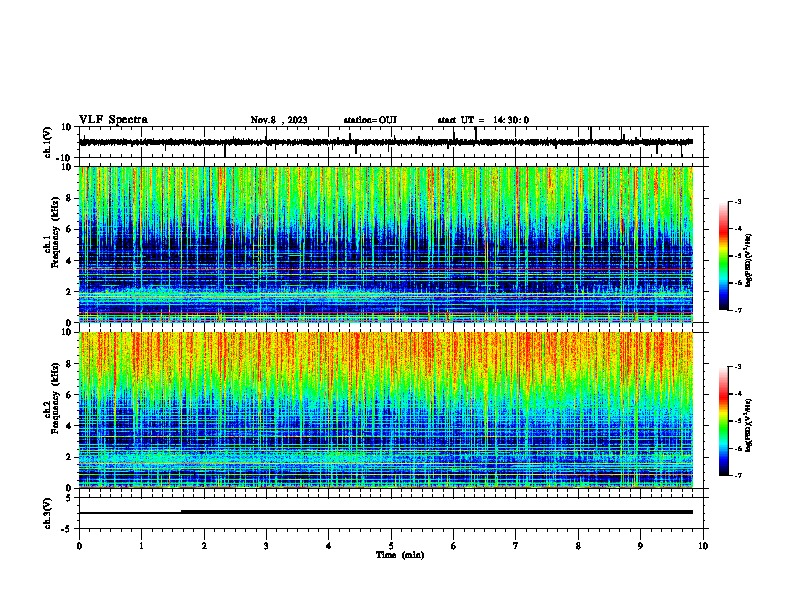Click the ch.1 spectrogram panel
This screenshot has width=792, height=612.
pos(386,244)
